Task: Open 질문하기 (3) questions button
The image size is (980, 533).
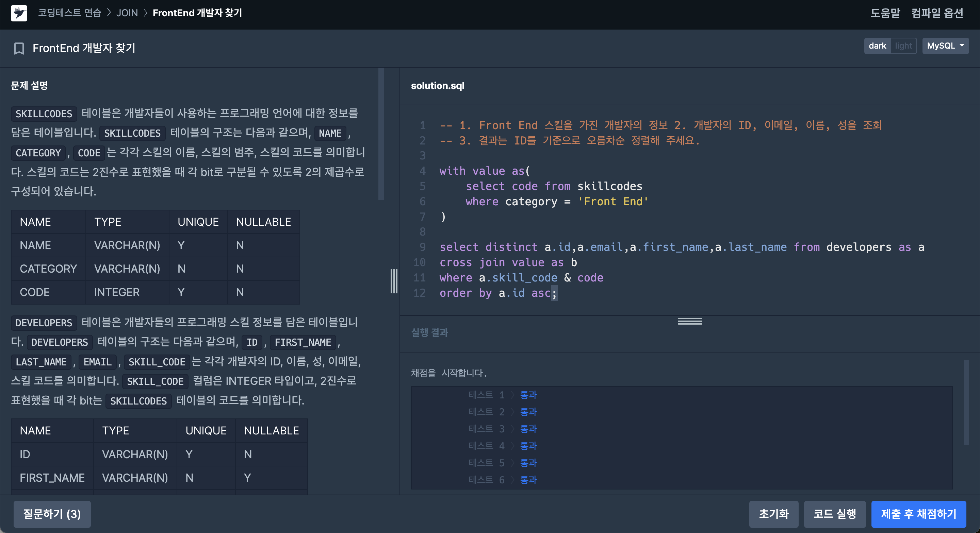Action: (52, 514)
